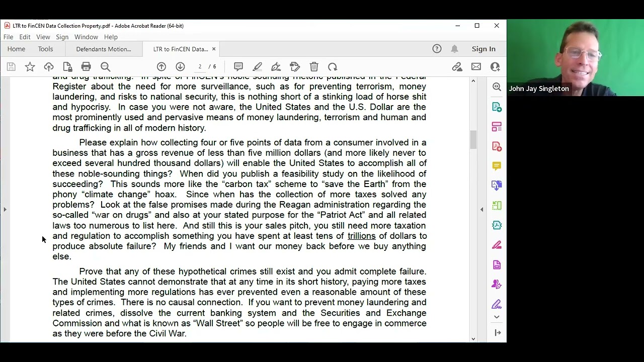Click the underlined word trillions
Screen dimensions: 644x362
point(361,236)
